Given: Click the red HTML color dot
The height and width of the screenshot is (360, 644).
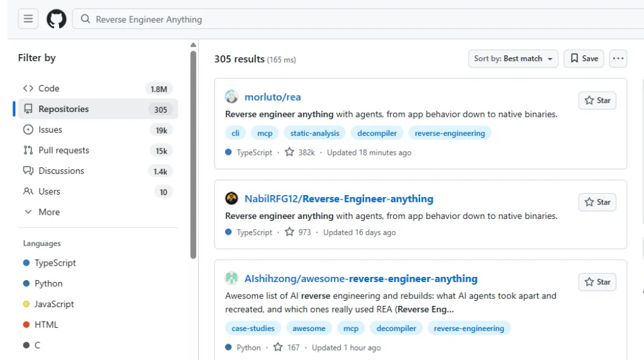Looking at the screenshot, I should [26, 325].
